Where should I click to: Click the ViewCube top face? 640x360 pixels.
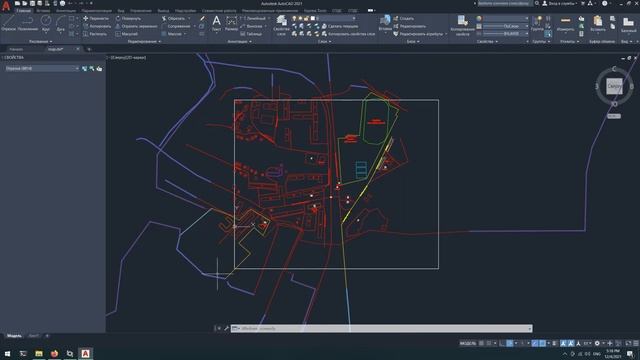pos(614,86)
